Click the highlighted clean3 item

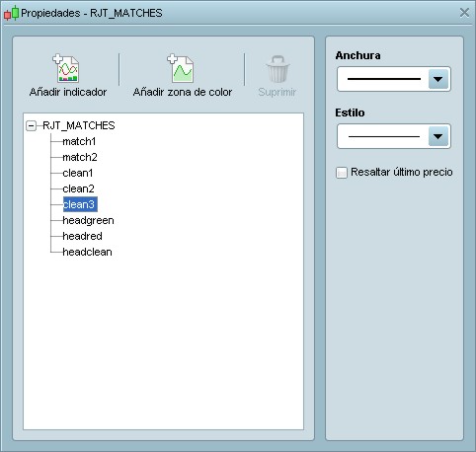[x=80, y=204]
